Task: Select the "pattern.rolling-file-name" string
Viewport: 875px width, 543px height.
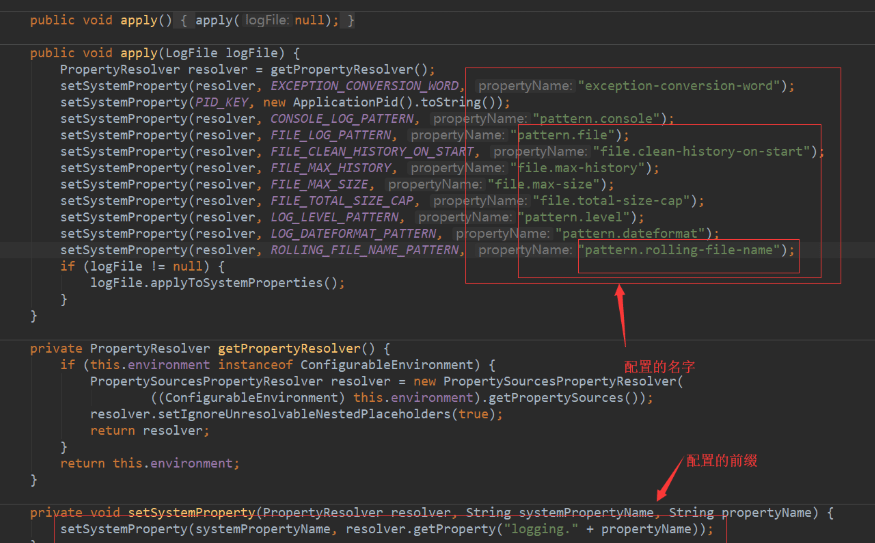Action: [679, 250]
